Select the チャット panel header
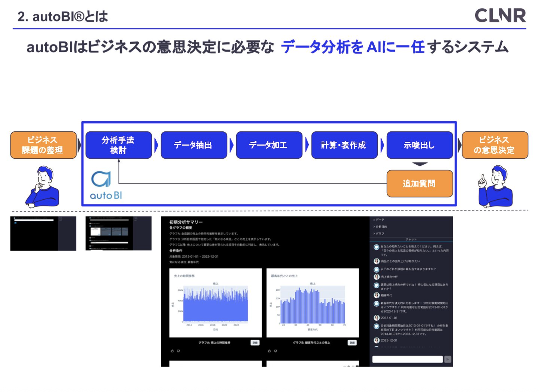Viewport: 539px width, 392px height. click(411, 239)
